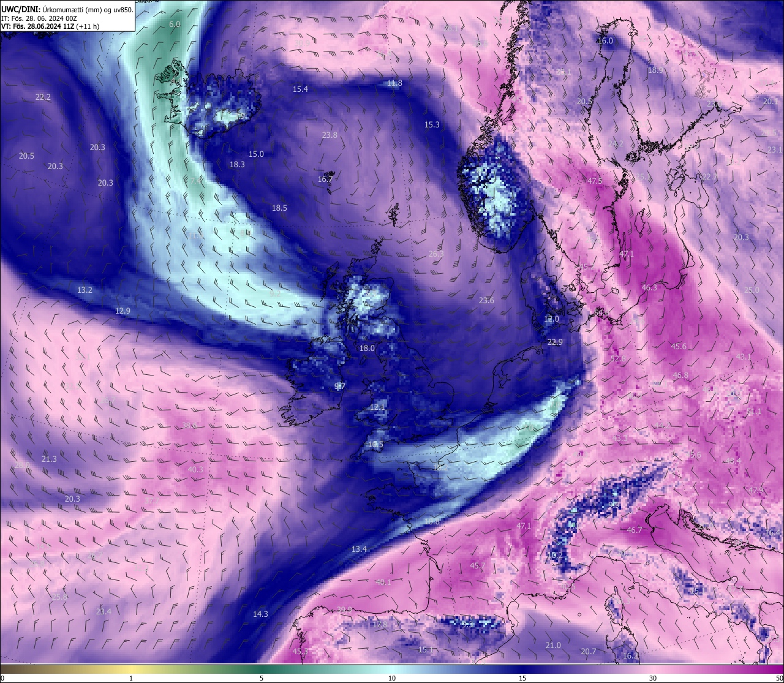The height and width of the screenshot is (683, 784).
Task: Click the 13.4 value label
Action: [x=359, y=549]
